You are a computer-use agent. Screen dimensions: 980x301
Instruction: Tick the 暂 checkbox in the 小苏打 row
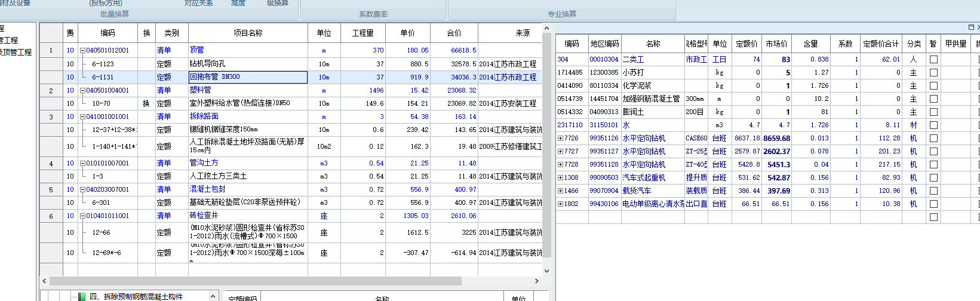click(933, 72)
